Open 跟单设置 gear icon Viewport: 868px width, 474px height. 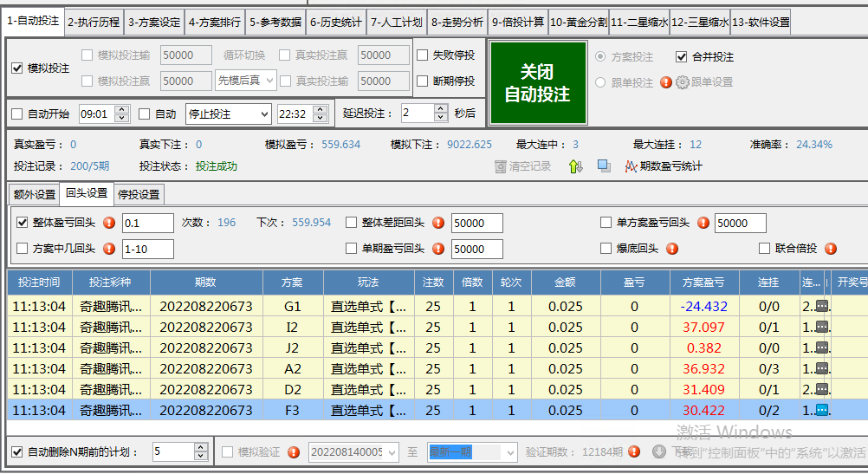683,82
